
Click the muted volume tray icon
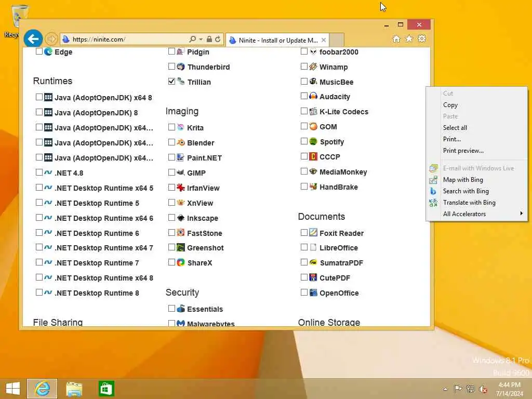[483, 389]
